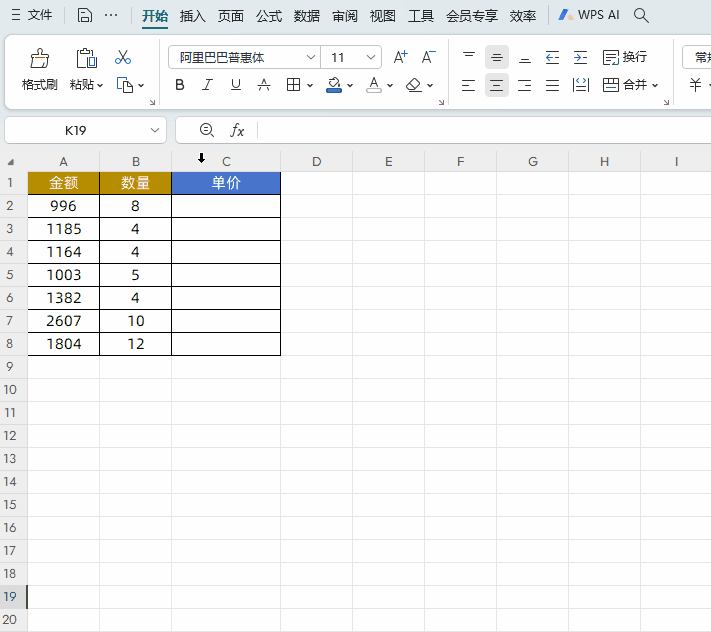Click the eraser clear icon
This screenshot has width=711, height=632.
(x=414, y=85)
